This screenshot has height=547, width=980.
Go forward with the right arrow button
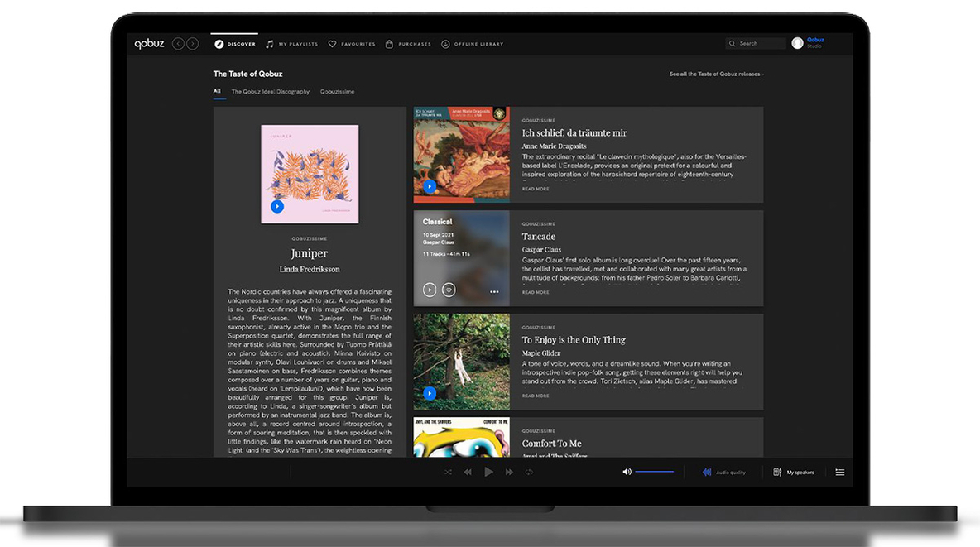(193, 44)
